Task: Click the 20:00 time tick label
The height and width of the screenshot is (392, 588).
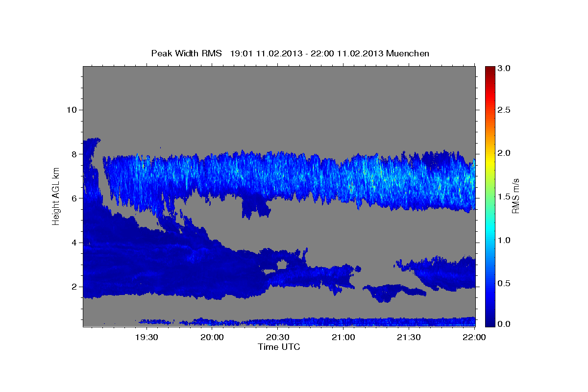Action: [x=212, y=338]
